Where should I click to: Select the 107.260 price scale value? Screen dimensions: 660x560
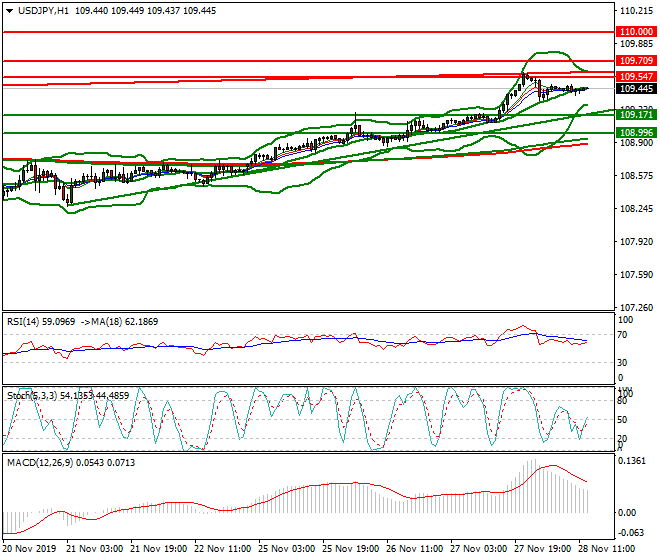(636, 308)
